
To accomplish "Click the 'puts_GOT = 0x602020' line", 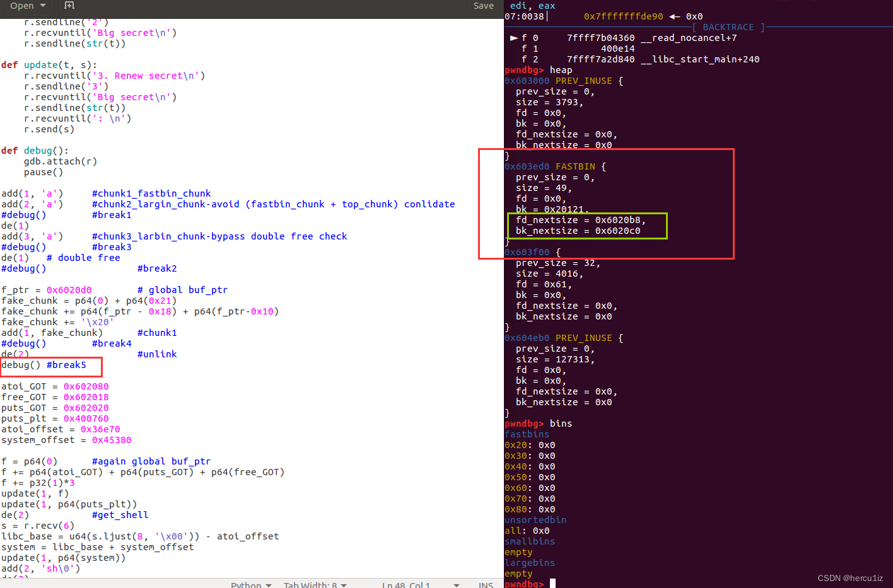I will (55, 408).
